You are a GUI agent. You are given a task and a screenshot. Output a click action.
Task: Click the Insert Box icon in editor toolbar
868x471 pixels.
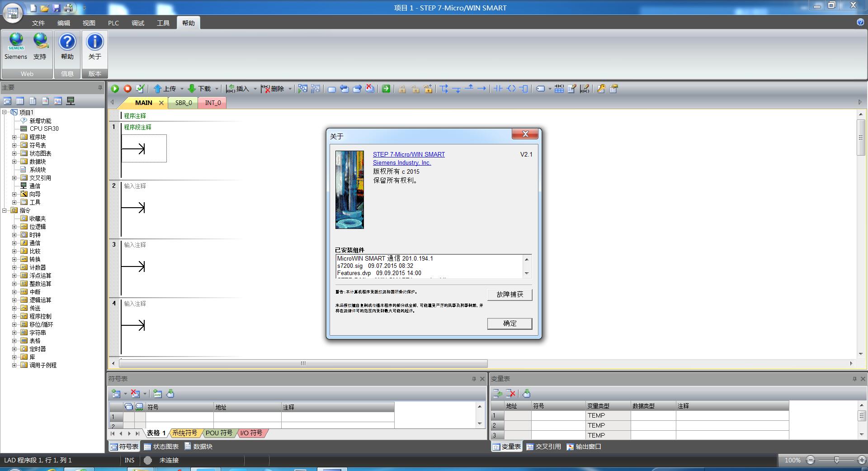point(524,89)
